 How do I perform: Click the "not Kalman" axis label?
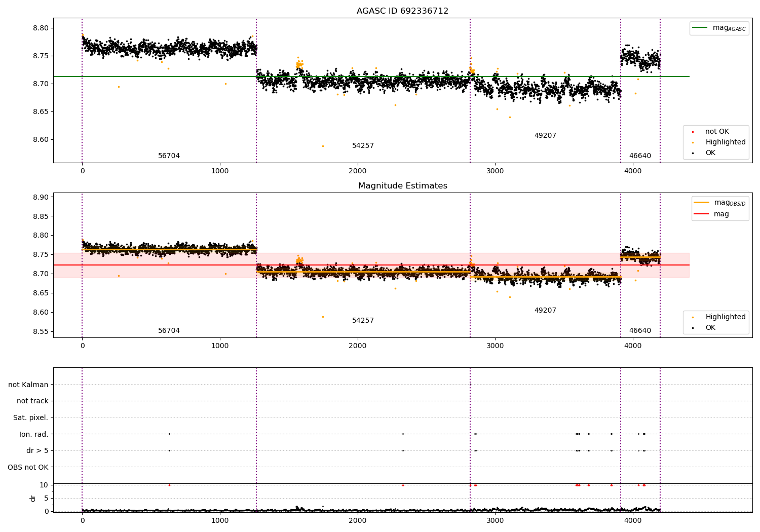click(x=28, y=385)
